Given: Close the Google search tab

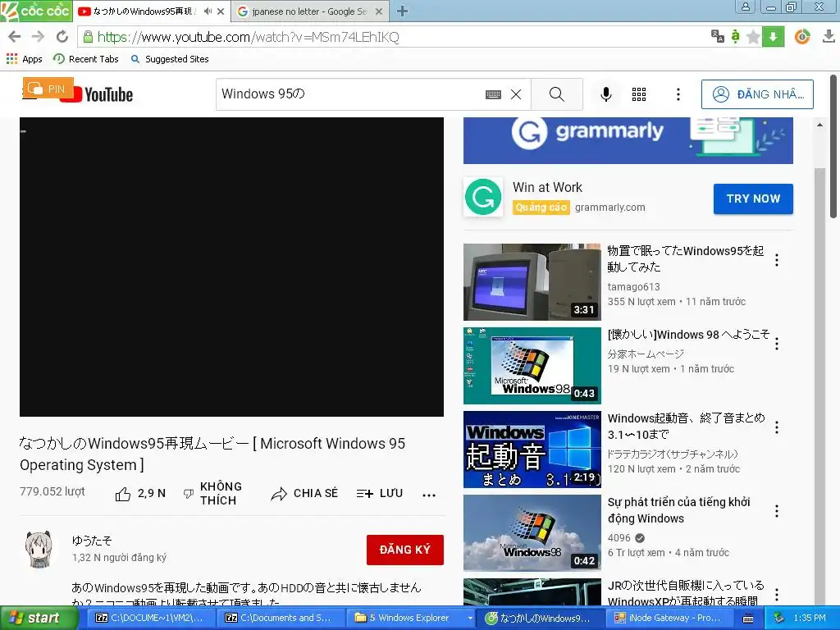Looking at the screenshot, I should [x=379, y=11].
